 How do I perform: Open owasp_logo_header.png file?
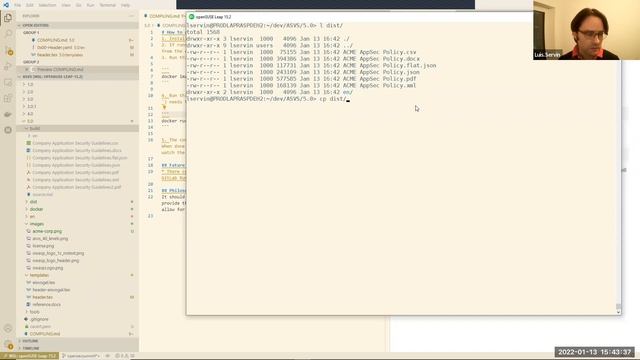pos(78,260)
